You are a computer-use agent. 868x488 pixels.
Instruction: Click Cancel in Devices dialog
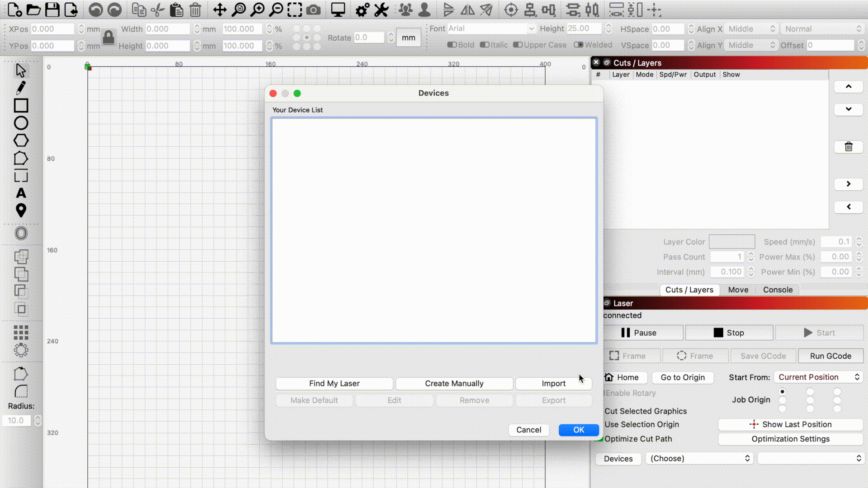pyautogui.click(x=528, y=430)
